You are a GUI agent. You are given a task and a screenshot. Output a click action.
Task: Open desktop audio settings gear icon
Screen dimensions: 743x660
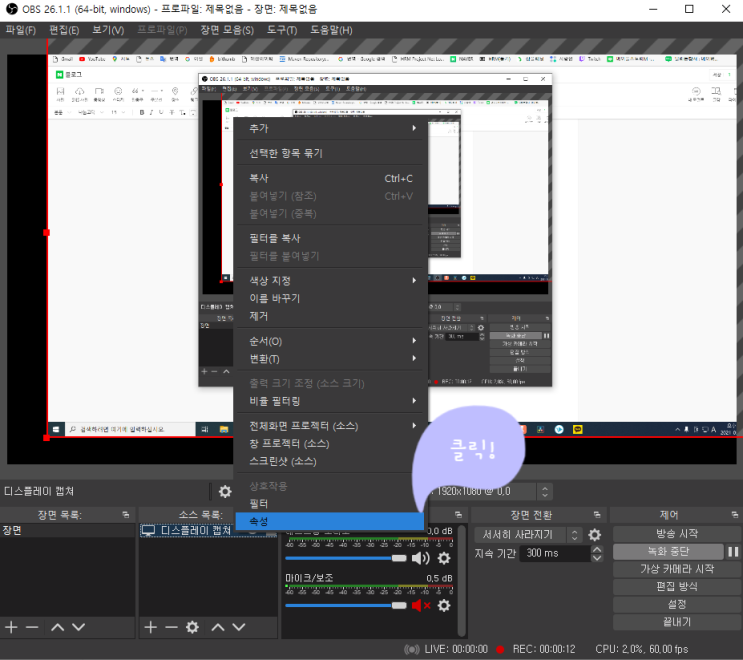click(444, 558)
